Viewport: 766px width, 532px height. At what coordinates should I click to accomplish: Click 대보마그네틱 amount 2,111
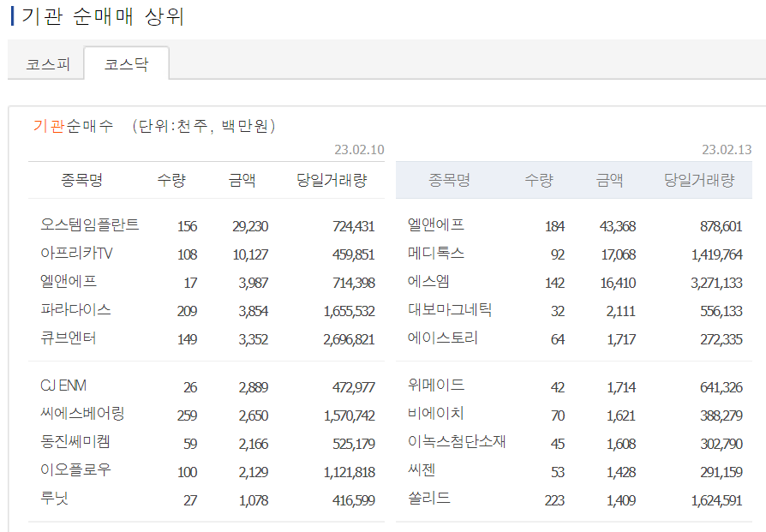[x=621, y=312]
